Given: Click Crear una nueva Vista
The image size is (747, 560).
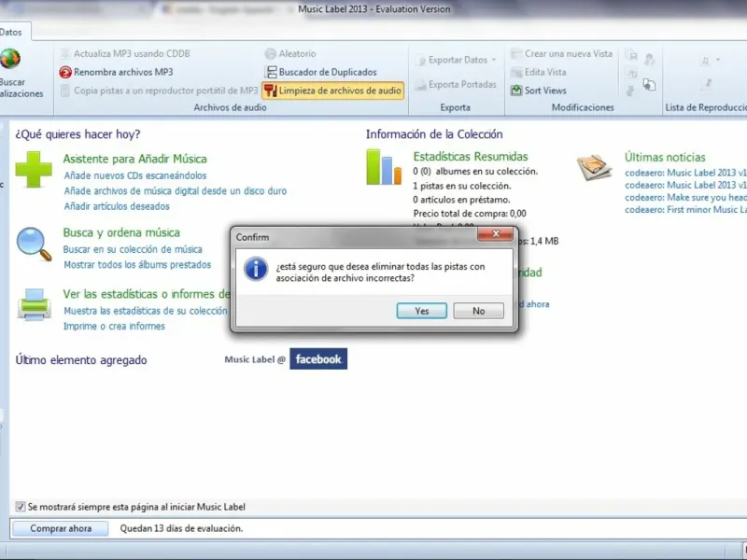Looking at the screenshot, I should [569, 54].
